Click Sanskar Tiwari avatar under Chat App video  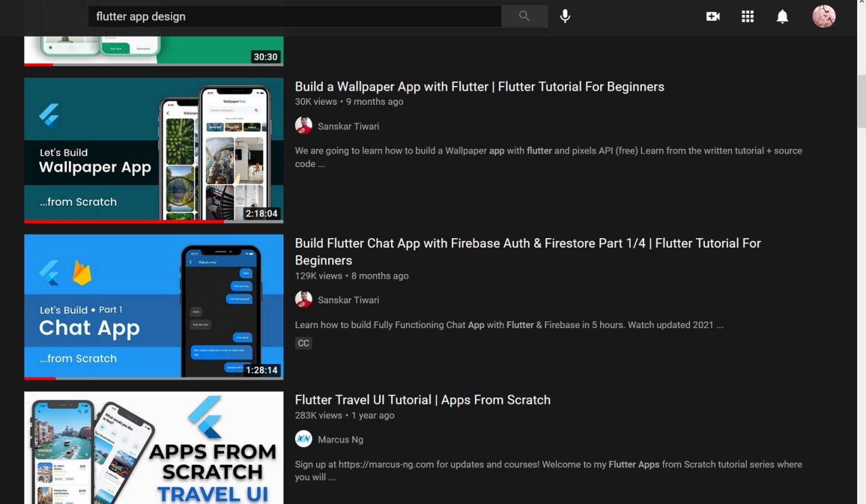tap(304, 300)
